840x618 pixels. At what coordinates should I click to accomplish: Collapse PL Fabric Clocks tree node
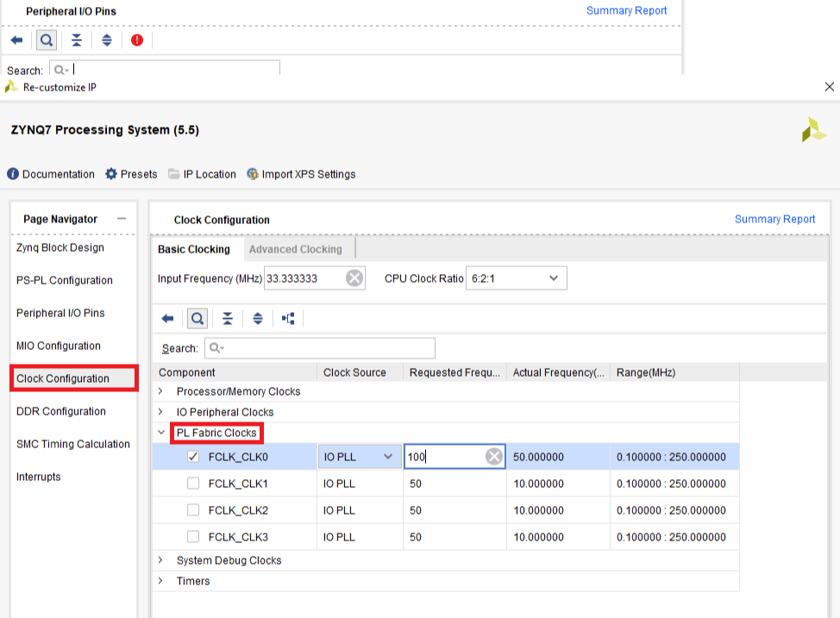tap(160, 432)
